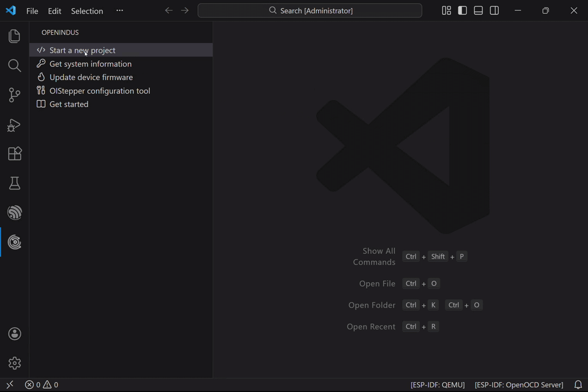
Task: Click the OpenIndus activity bar icon
Action: 15,242
